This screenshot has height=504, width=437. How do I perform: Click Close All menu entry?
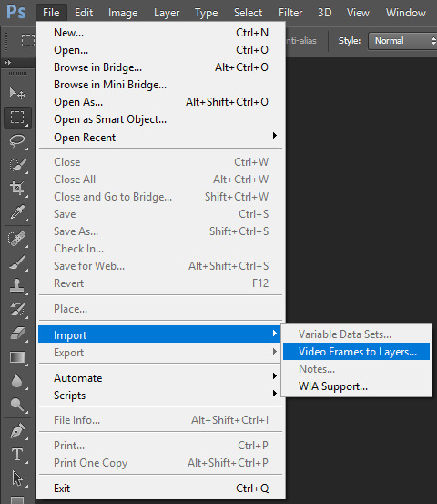(x=160, y=180)
